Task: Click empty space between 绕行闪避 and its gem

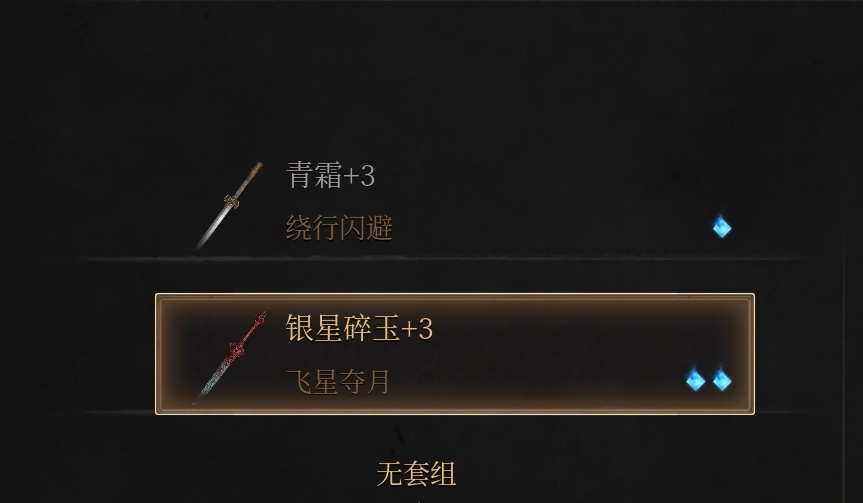Action: coord(550,228)
